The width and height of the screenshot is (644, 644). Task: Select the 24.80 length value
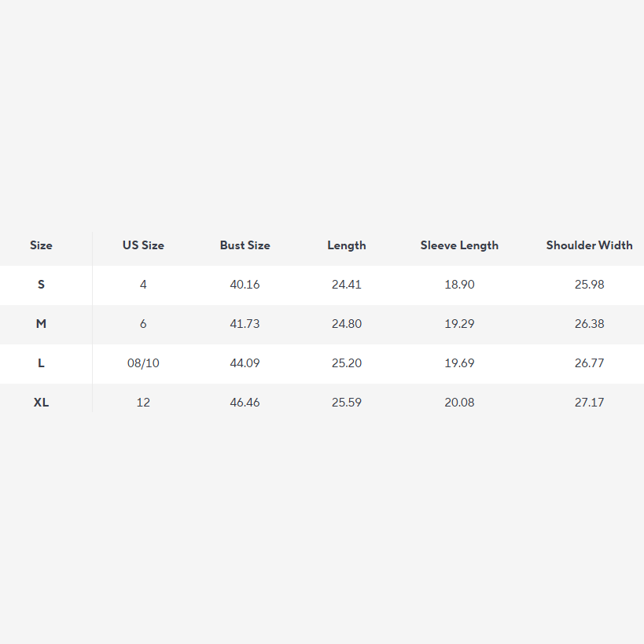[347, 324]
